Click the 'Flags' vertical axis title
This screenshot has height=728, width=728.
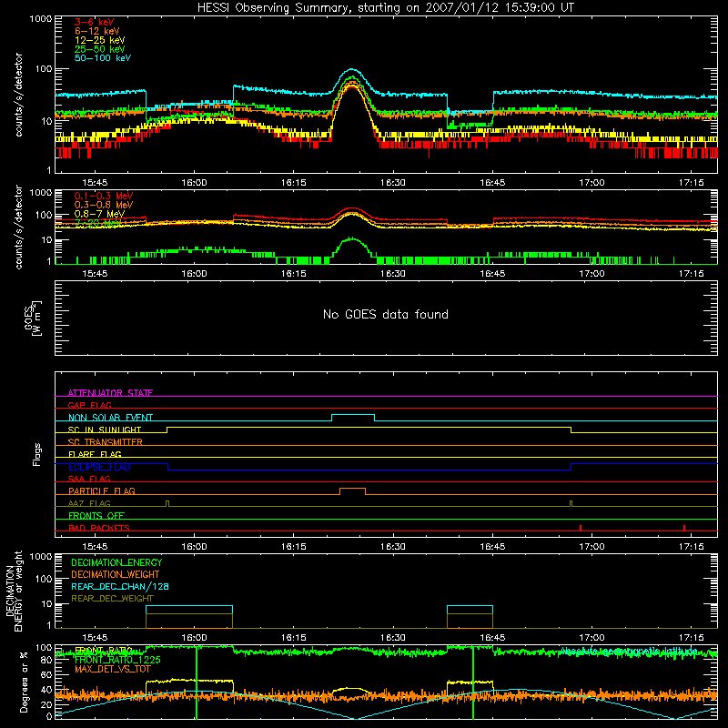click(x=36, y=454)
